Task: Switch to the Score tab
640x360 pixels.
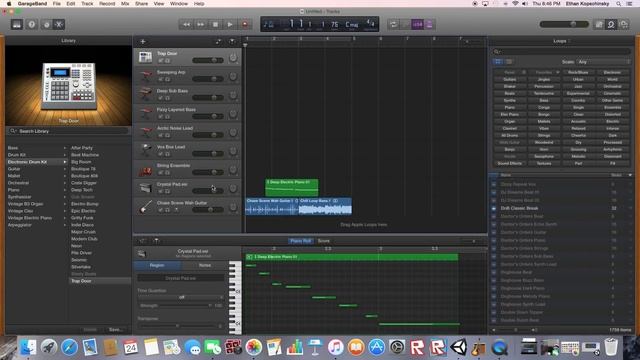Action: (324, 241)
